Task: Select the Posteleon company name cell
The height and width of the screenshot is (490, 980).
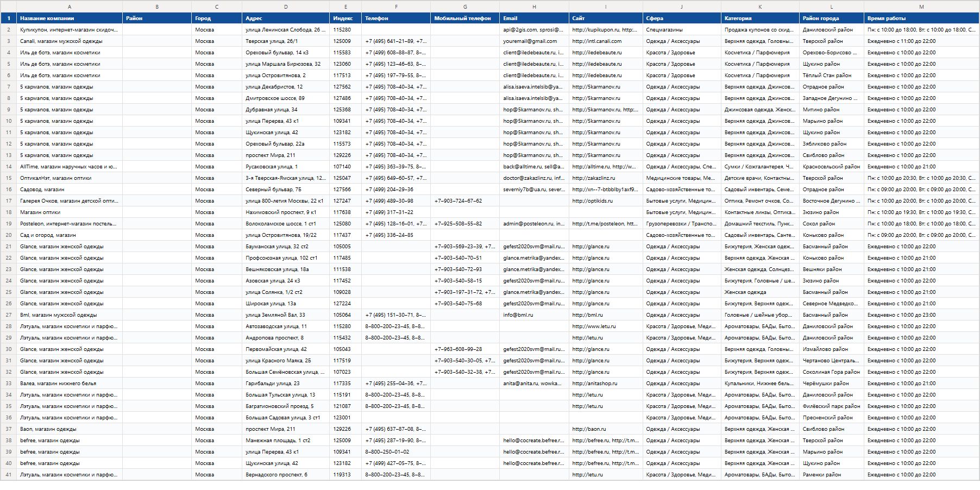Action: [70, 224]
